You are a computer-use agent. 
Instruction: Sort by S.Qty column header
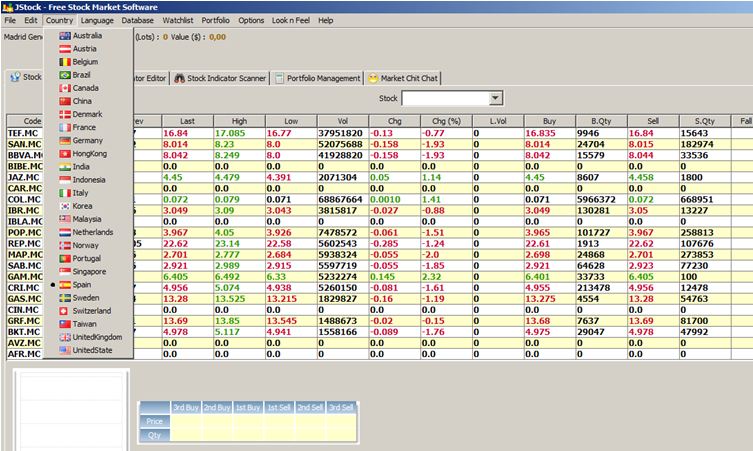click(x=705, y=122)
